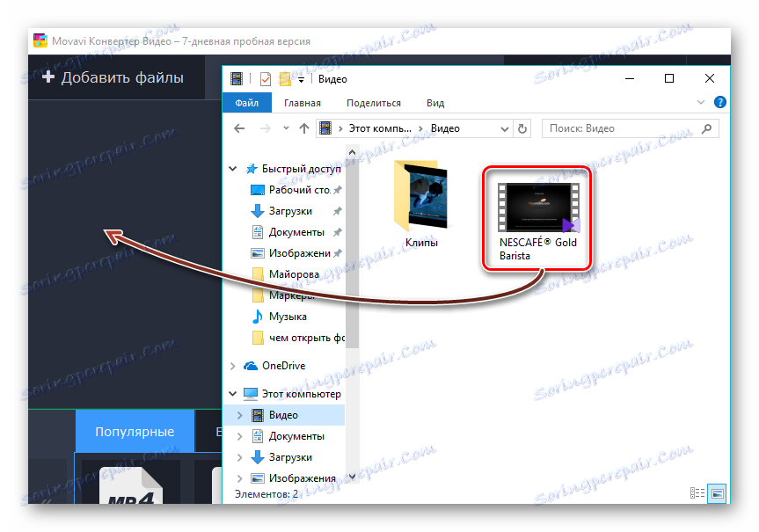
Task: Click the navigation pane scroll down arrow
Action: pyautogui.click(x=352, y=477)
